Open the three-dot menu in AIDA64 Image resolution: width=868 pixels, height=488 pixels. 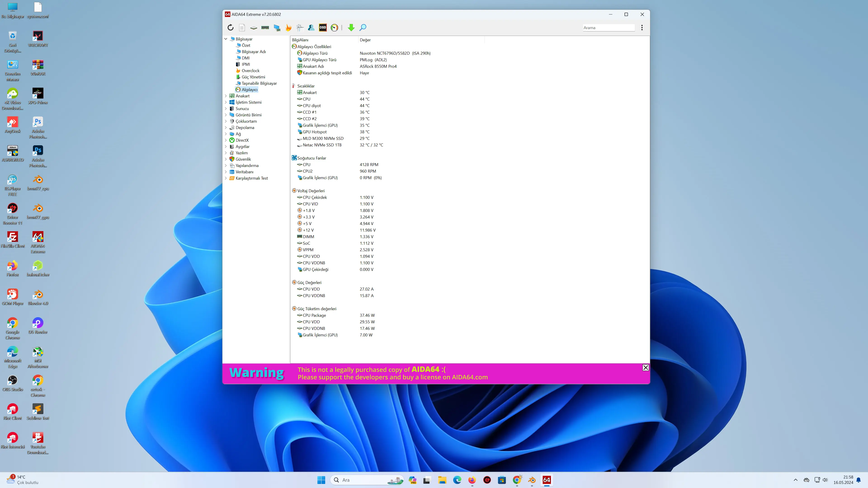642,28
